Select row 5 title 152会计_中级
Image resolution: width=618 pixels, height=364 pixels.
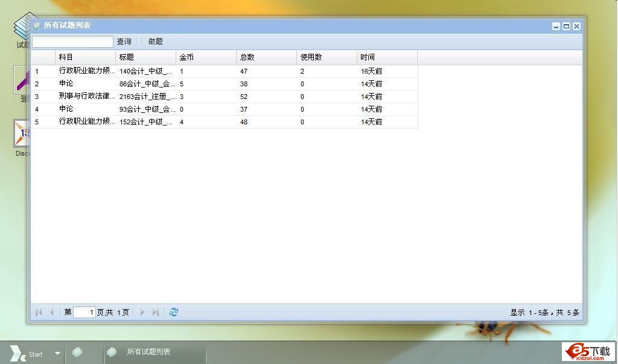(146, 122)
